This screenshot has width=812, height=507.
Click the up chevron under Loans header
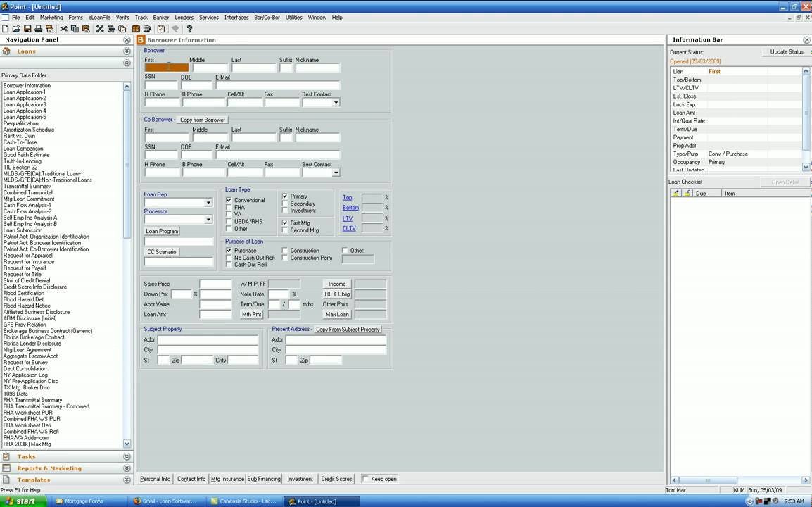coord(127,63)
